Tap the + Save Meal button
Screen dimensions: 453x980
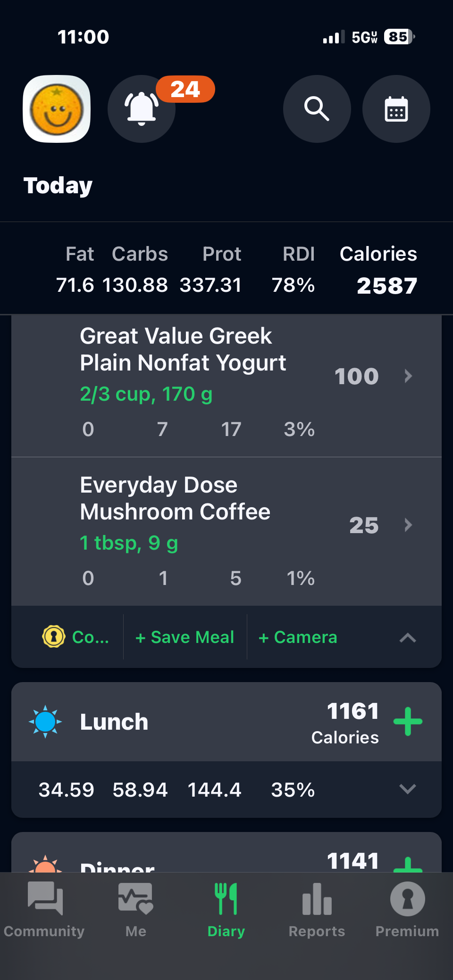(x=185, y=637)
